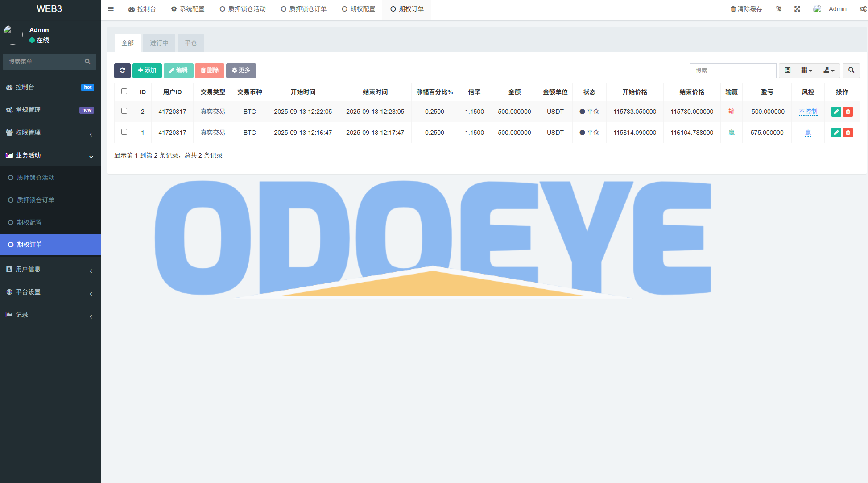Click the 添加 add button
The image size is (868, 483).
[x=147, y=71]
